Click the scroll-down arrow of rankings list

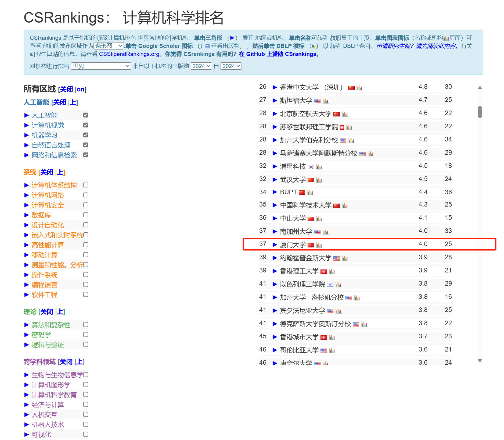(480, 361)
